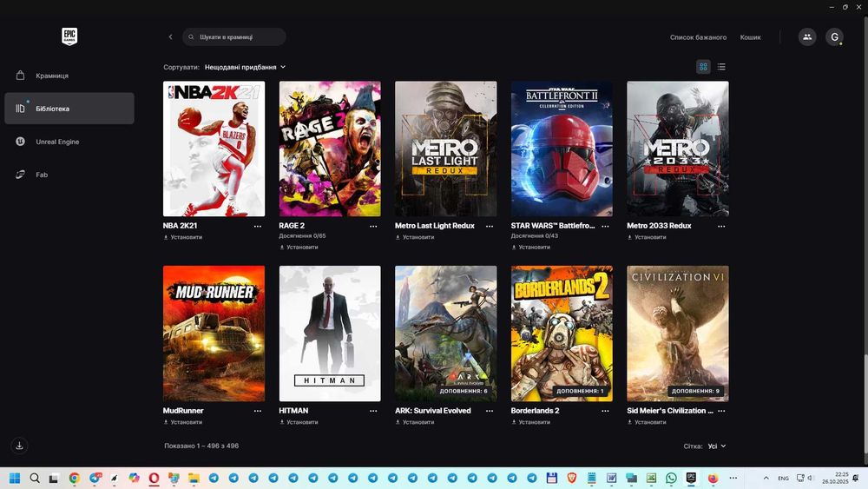
Task: Open the Крамниця store section
Action: click(69, 76)
